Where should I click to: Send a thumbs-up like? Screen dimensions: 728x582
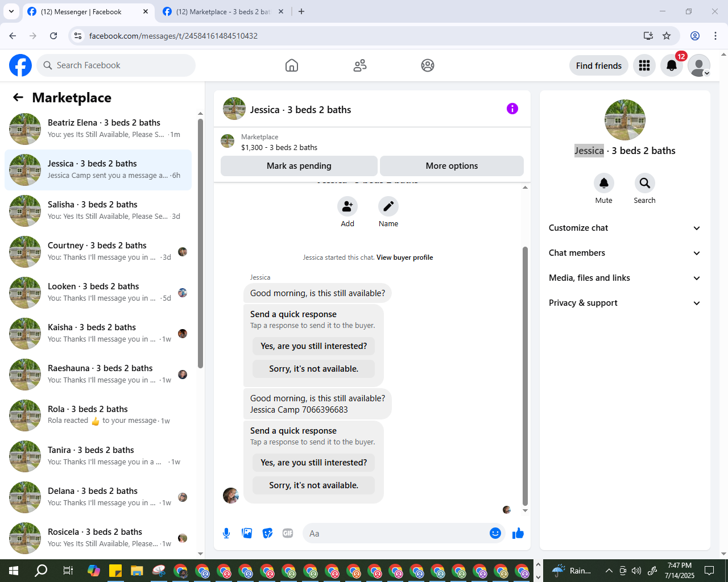point(518,533)
